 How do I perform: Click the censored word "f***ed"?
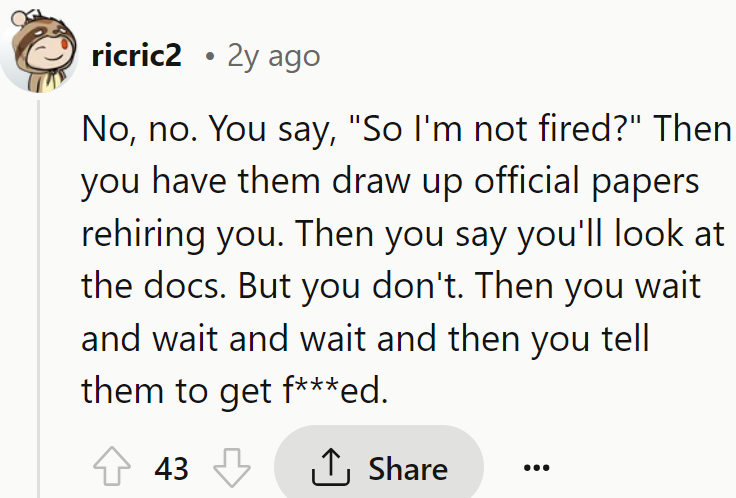pyautogui.click(x=335, y=391)
